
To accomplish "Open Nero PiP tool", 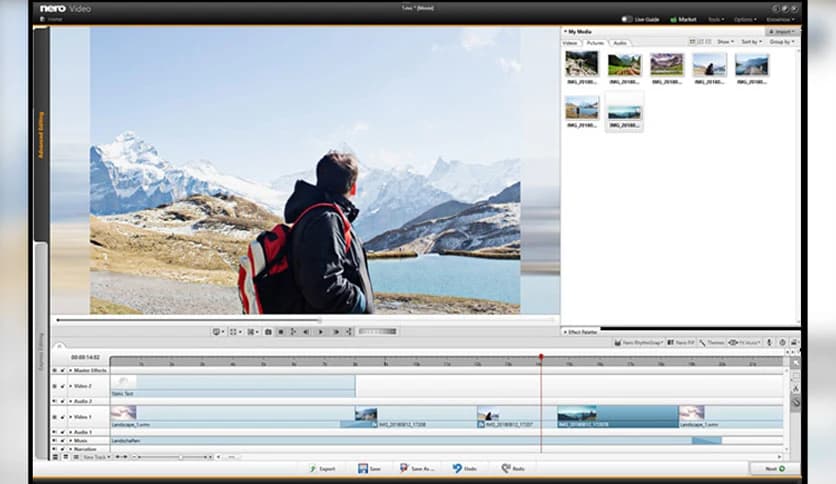I will [x=681, y=343].
